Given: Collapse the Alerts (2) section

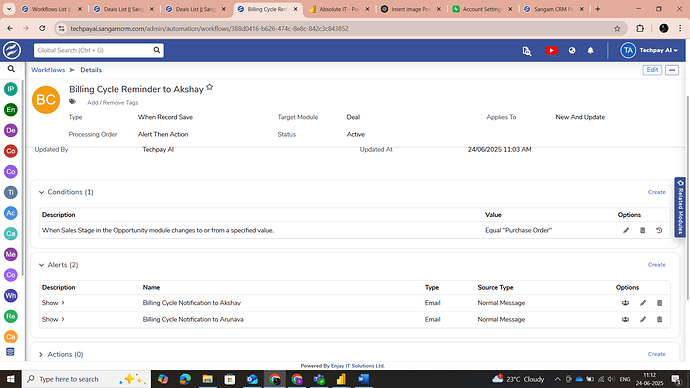Looking at the screenshot, I should coord(41,265).
